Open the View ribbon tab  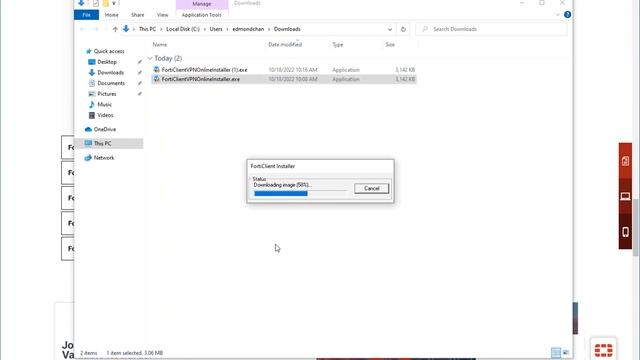pos(162,15)
